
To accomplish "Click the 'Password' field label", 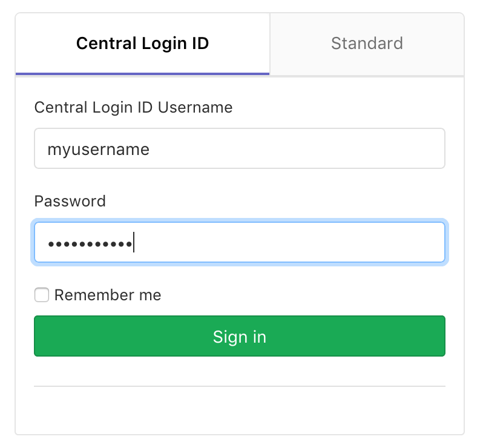I will coord(70,201).
